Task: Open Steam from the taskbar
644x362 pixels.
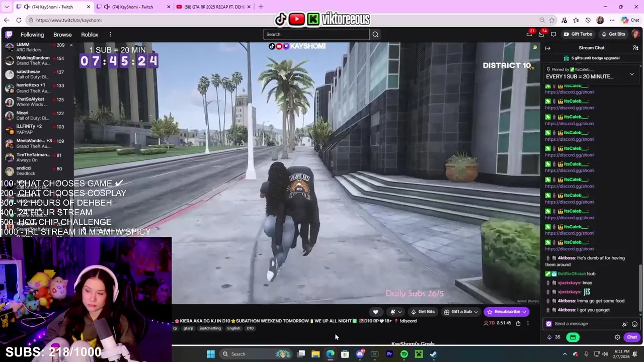Action: (433, 354)
